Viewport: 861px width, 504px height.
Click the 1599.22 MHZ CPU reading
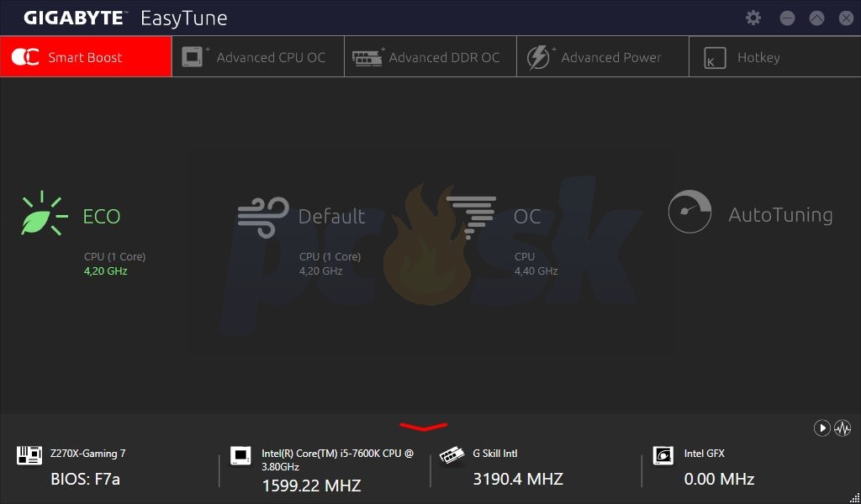pyautogui.click(x=311, y=486)
